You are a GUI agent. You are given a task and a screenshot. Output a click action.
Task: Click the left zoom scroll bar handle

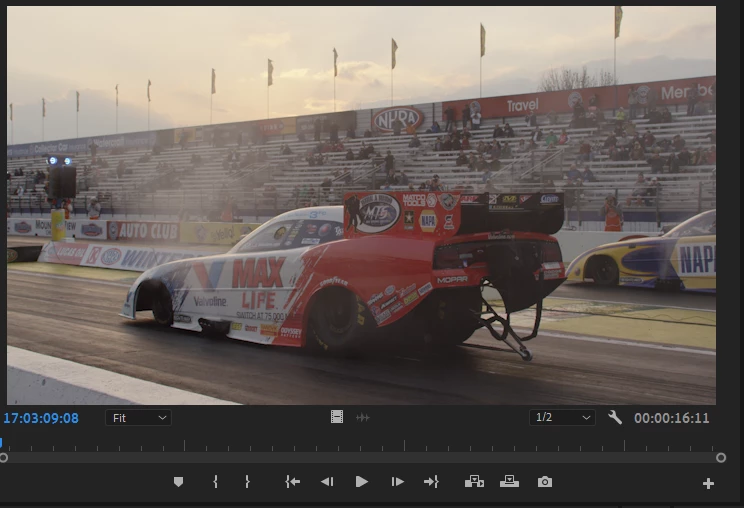pos(3,458)
